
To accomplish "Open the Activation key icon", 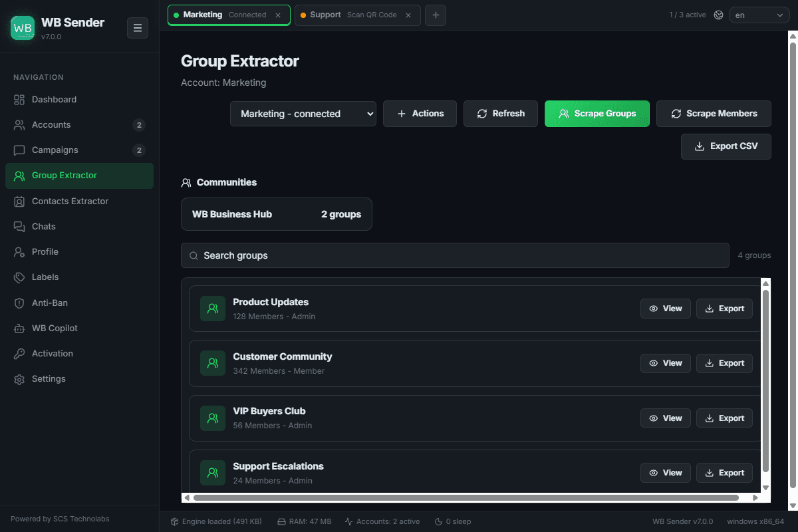I will point(19,354).
